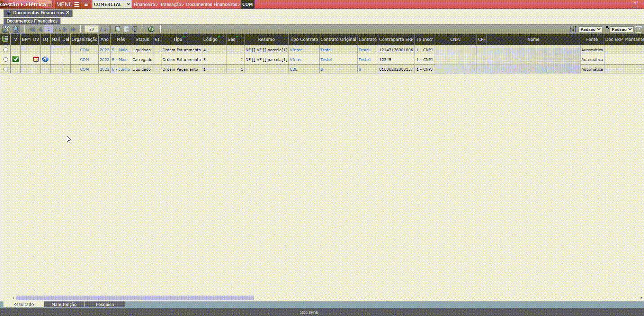This screenshot has width=644, height=316.
Task: Open the wrench and screwdriver tools icon
Action: [x=6, y=29]
